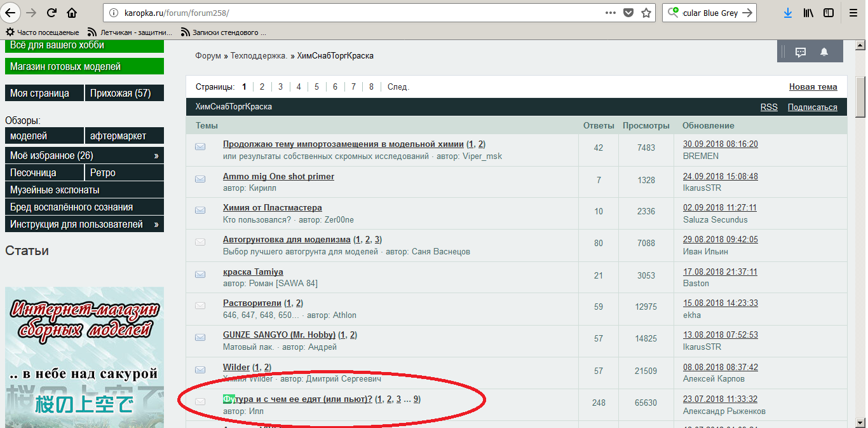Open the Ammo mig One shot primer topic

pos(278,176)
